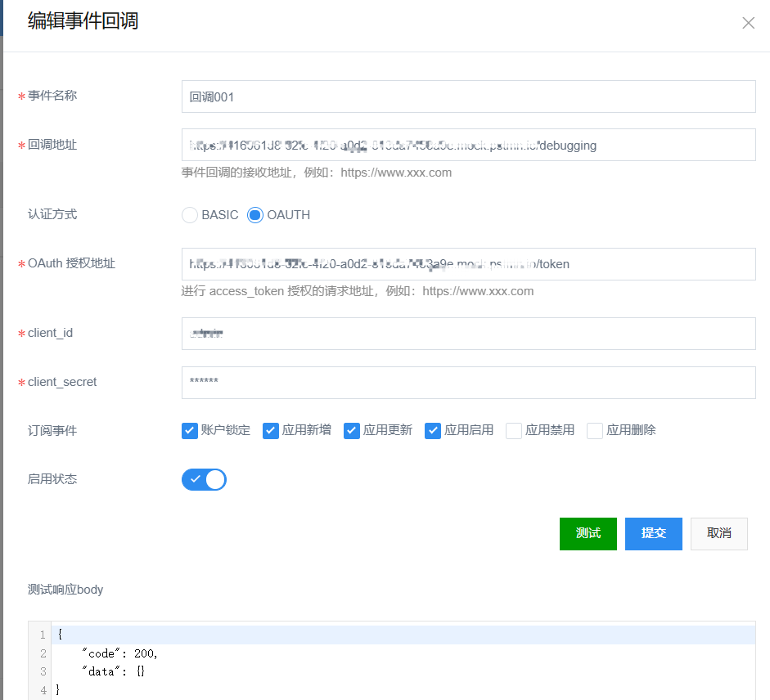Close the 编辑事件回调 dialog
The height and width of the screenshot is (700, 770).
[748, 23]
